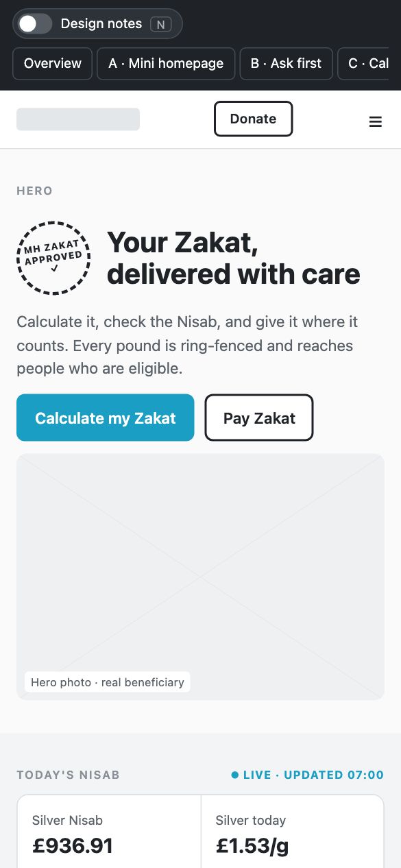Open the A · Mini homepage tab
The height and width of the screenshot is (868, 401).
(166, 64)
